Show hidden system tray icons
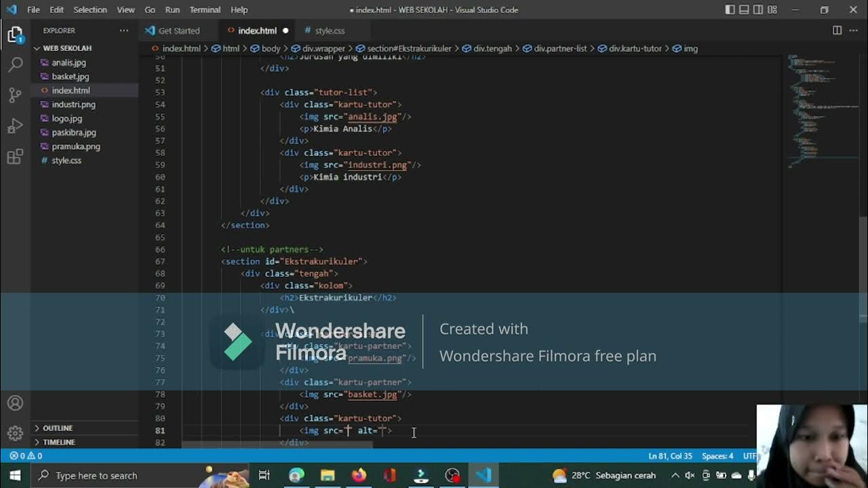 point(675,475)
